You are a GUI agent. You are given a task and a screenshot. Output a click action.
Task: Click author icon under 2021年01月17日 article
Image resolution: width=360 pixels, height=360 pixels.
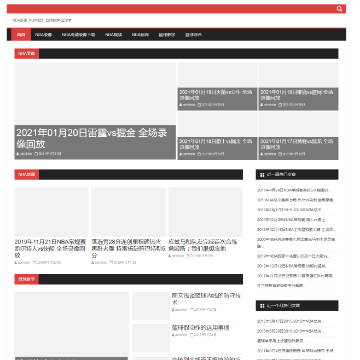(x=262, y=154)
